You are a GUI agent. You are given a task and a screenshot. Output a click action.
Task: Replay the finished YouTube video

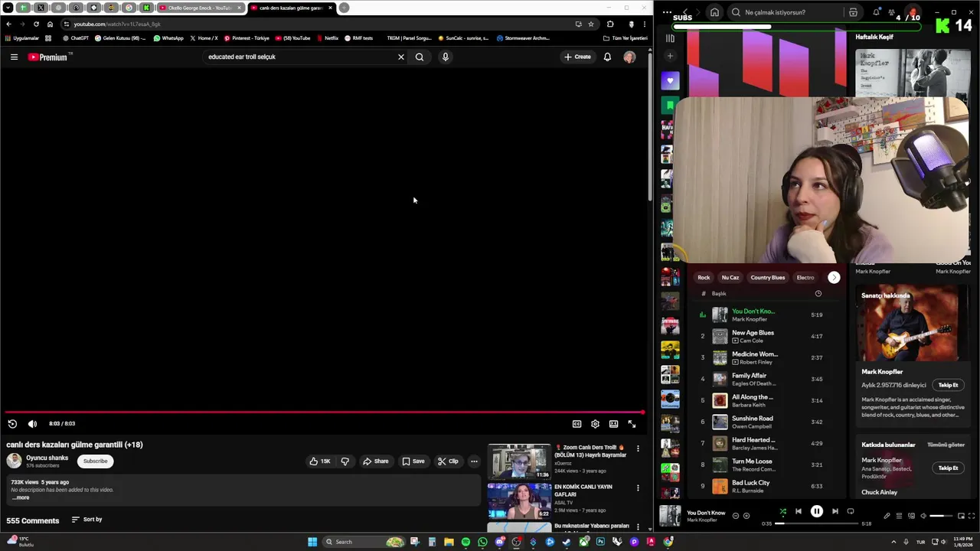point(12,423)
